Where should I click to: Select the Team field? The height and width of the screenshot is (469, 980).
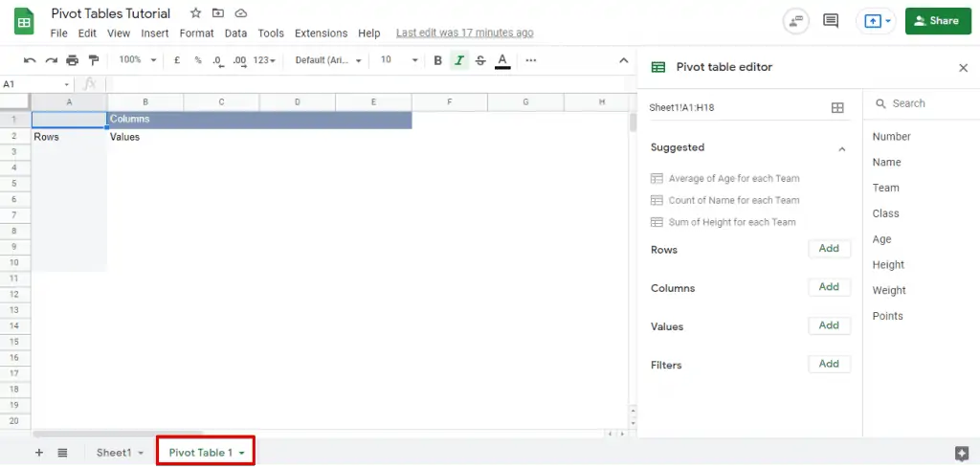pyautogui.click(x=885, y=188)
